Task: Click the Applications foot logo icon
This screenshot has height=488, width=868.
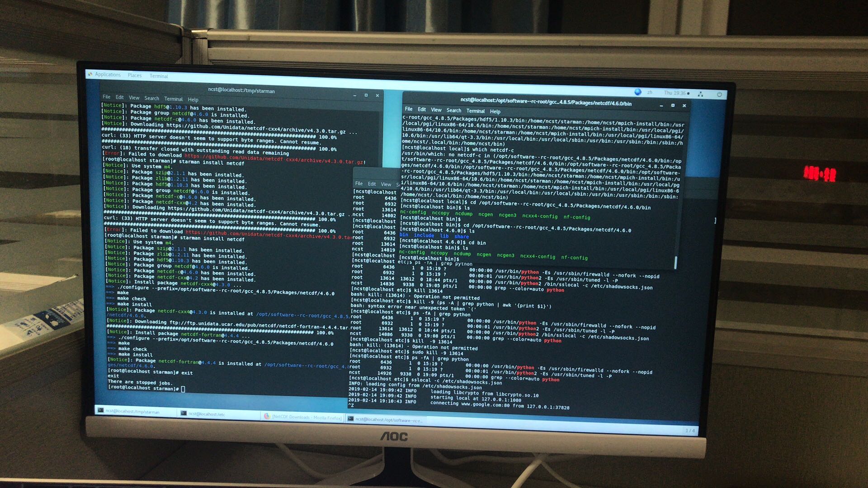Action: [x=90, y=74]
